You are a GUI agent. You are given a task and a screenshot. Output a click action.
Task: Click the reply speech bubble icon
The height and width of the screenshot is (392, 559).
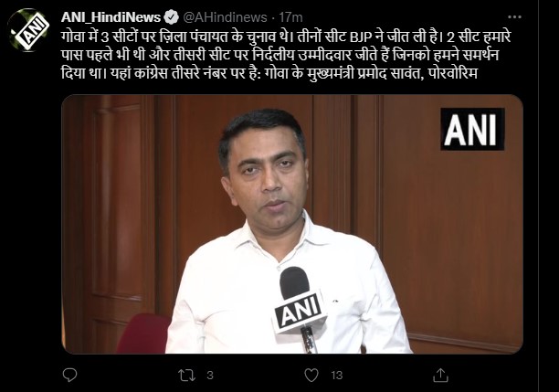(x=69, y=375)
